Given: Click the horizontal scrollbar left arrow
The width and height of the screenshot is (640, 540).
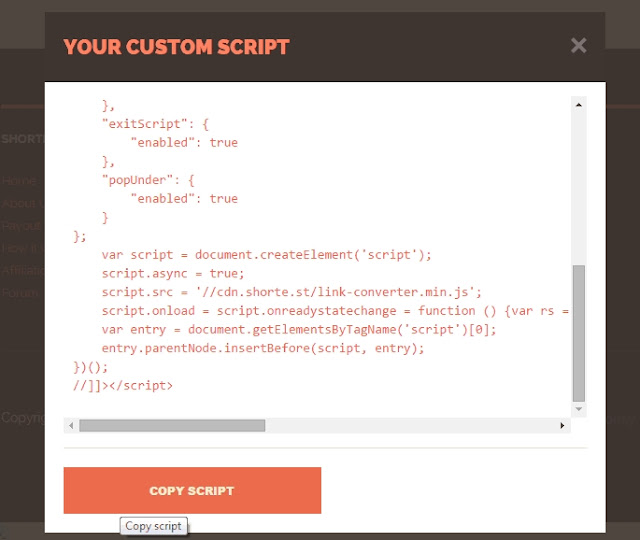Looking at the screenshot, I should (71, 425).
